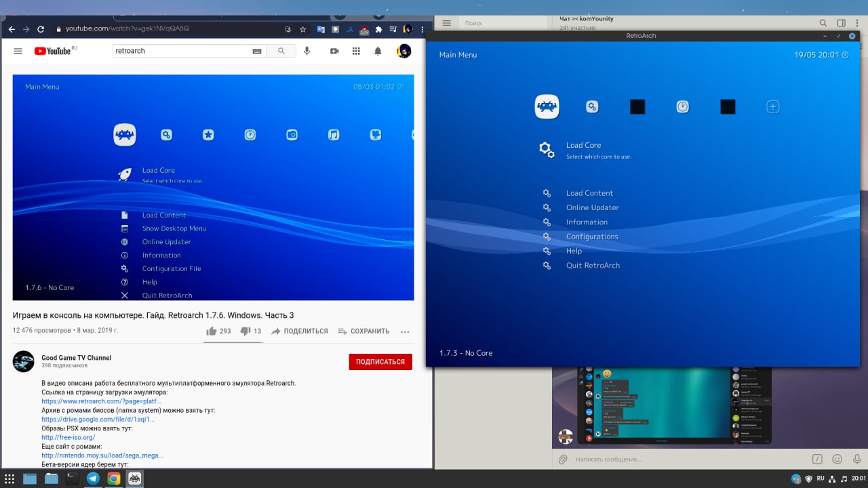This screenshot has width=868, height=488.
Task: Switch to Telegram in taskbar
Action: tap(93, 479)
